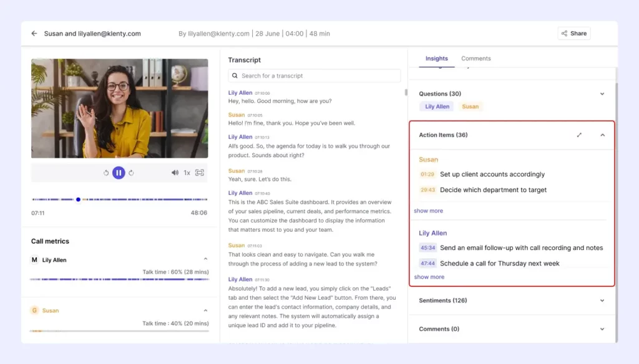Click the Share icon glyph
The image size is (639, 364).
(564, 34)
